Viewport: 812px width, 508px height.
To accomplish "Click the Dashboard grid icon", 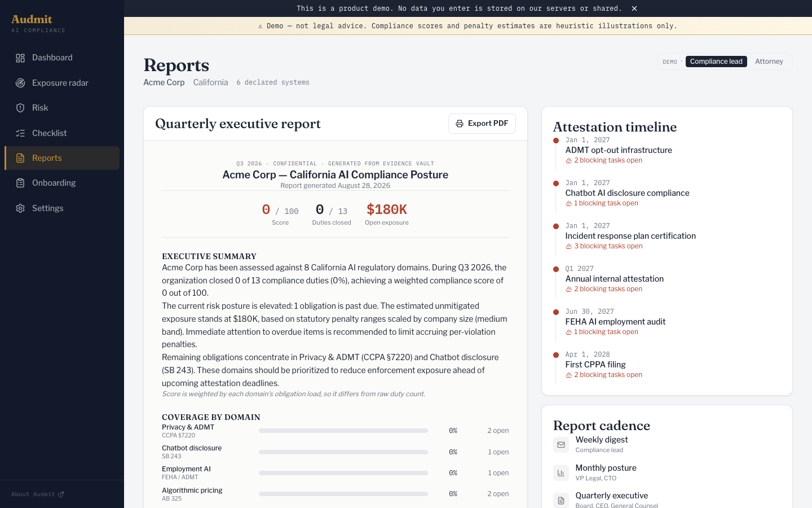I will [20, 58].
